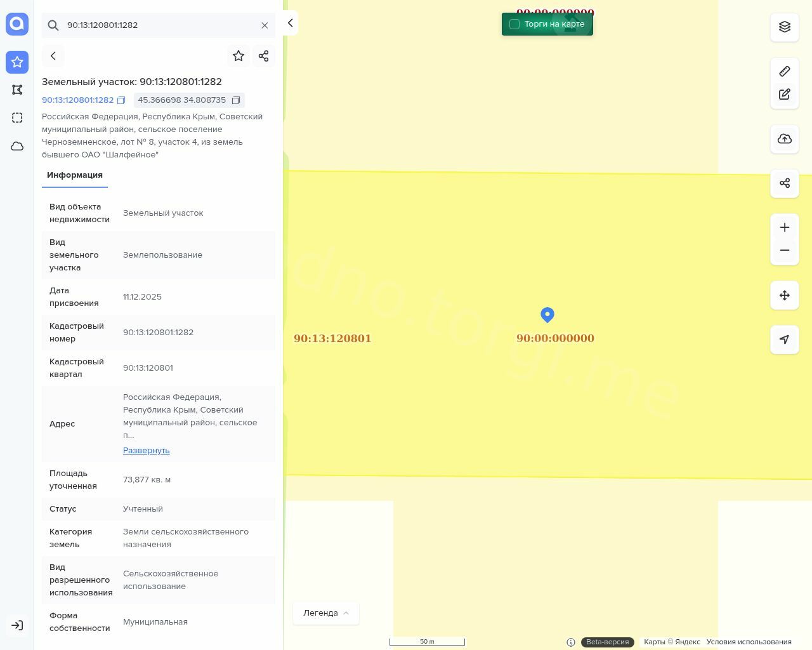Add parcel to favorites with star
812x650 pixels.
[239, 56]
